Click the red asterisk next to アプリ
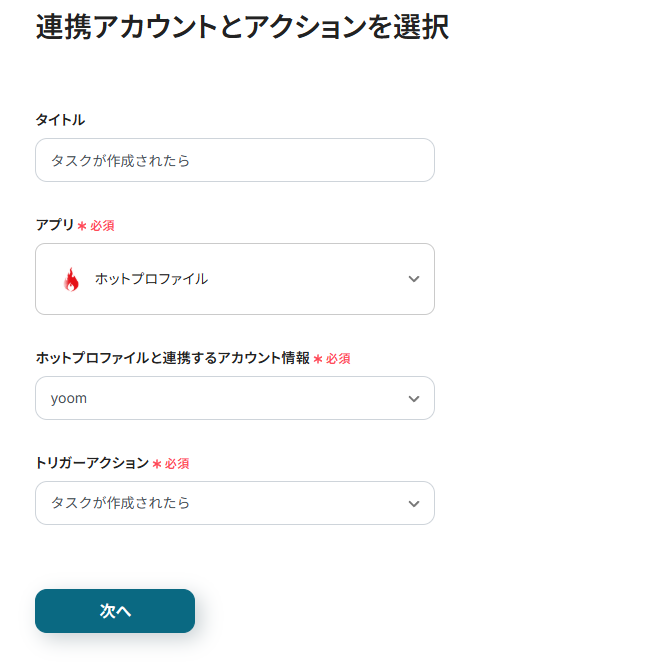The width and height of the screenshot is (664, 664). tap(82, 226)
